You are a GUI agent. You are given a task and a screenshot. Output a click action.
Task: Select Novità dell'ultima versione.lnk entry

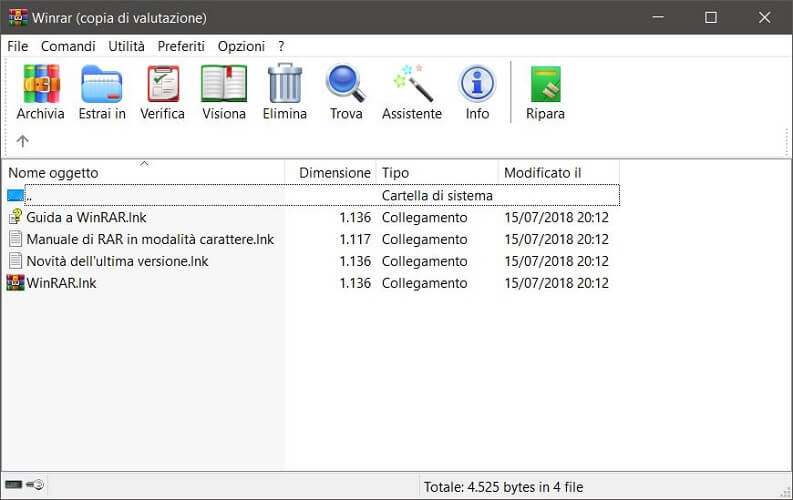coord(117,261)
